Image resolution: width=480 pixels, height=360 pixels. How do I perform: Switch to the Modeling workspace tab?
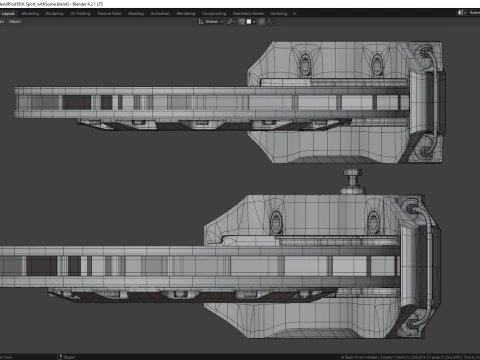point(30,14)
